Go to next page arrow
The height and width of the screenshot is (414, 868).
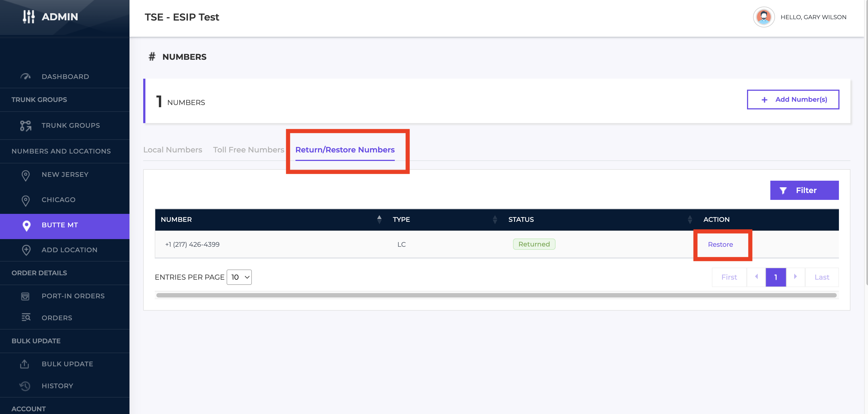point(796,277)
